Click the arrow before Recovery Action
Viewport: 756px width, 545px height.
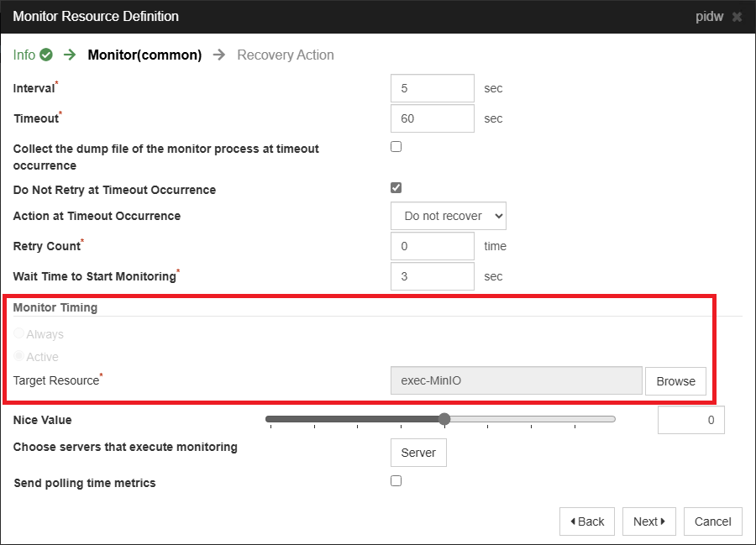[218, 55]
